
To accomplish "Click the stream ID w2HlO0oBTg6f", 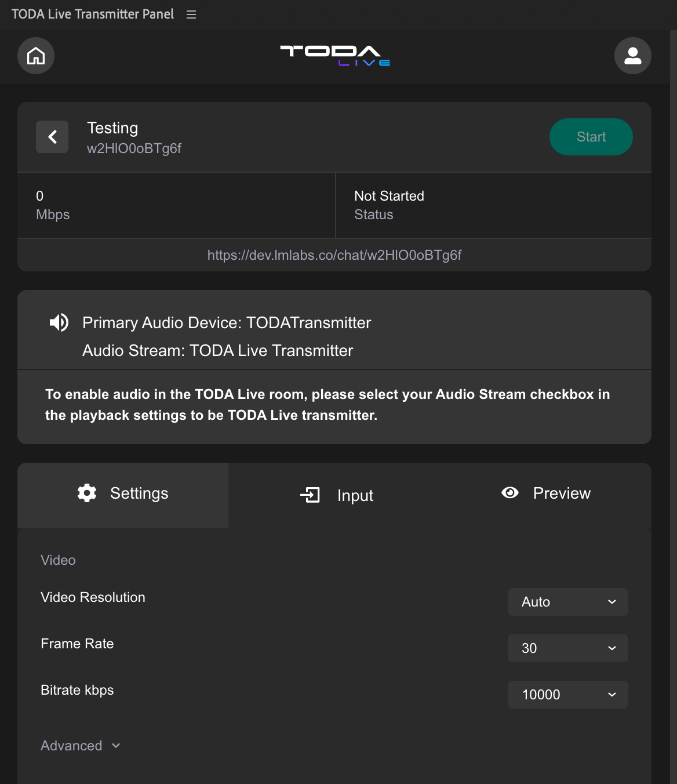I will click(x=134, y=148).
